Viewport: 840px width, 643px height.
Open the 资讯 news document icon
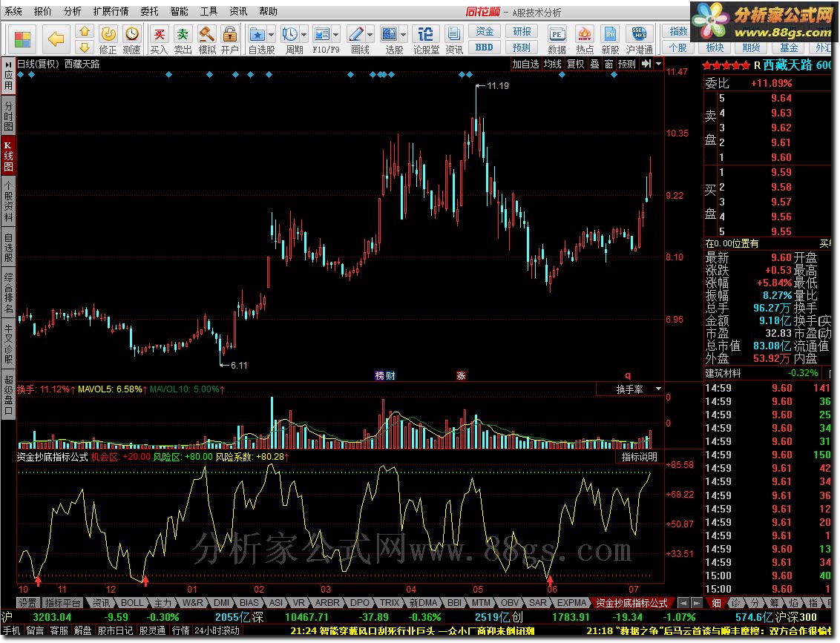tap(454, 39)
